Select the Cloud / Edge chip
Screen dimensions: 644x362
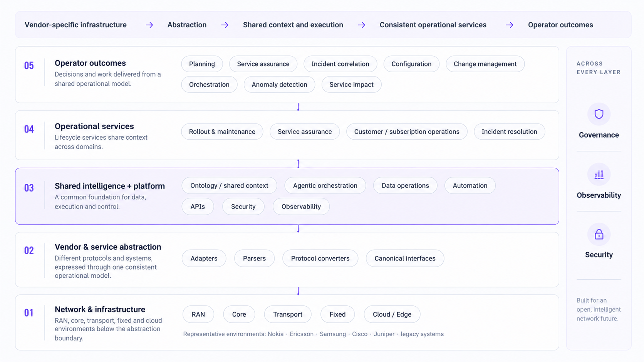[x=392, y=314]
